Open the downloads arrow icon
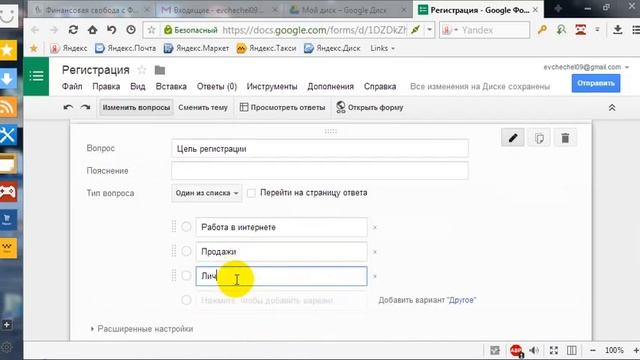640x360 pixels. 618,30
